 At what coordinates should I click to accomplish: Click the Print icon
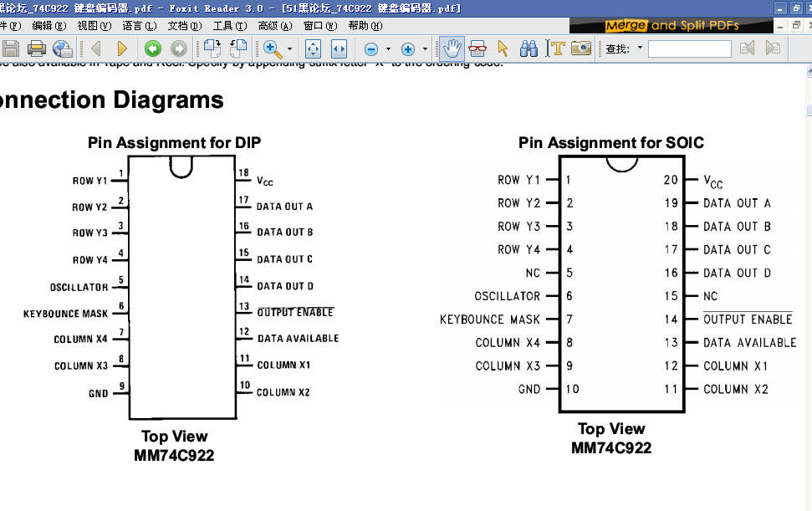(36, 49)
